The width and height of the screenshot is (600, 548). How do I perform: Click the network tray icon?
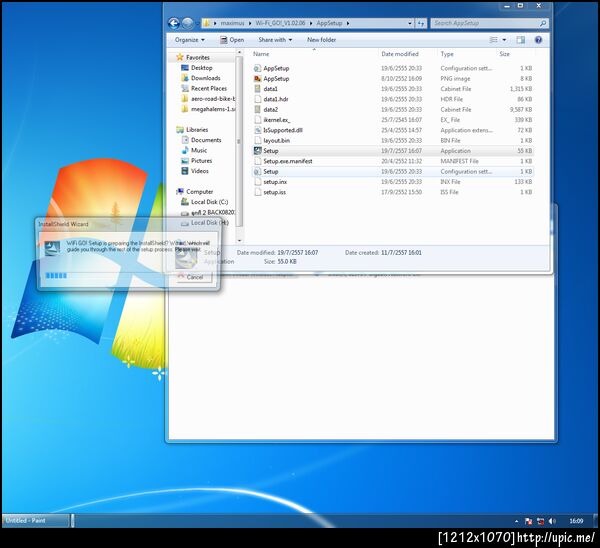tap(540, 521)
